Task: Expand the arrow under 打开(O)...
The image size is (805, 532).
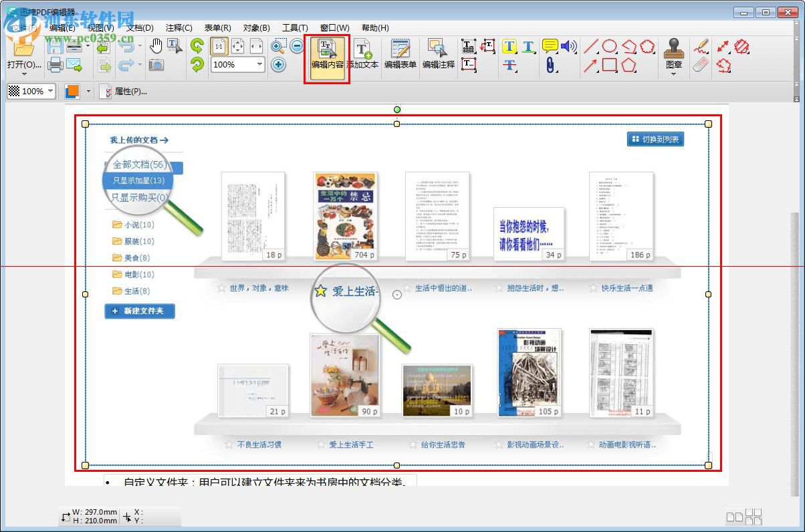Action: [x=24, y=74]
